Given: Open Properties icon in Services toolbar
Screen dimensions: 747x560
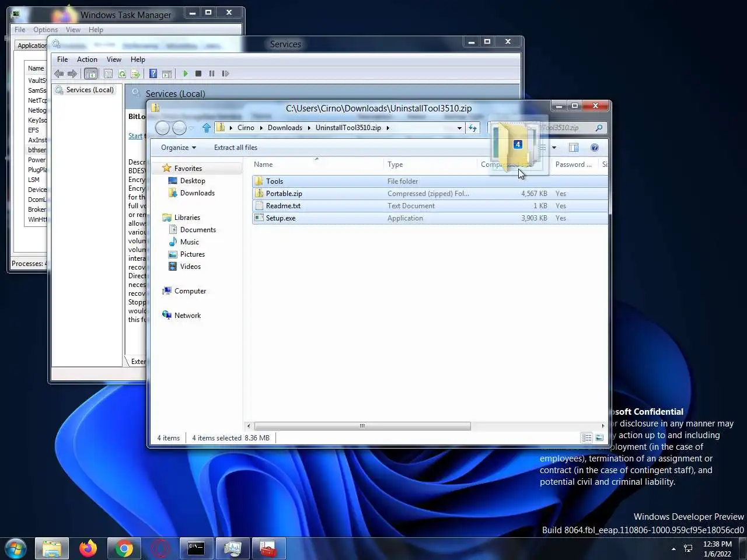Looking at the screenshot, I should 108,73.
